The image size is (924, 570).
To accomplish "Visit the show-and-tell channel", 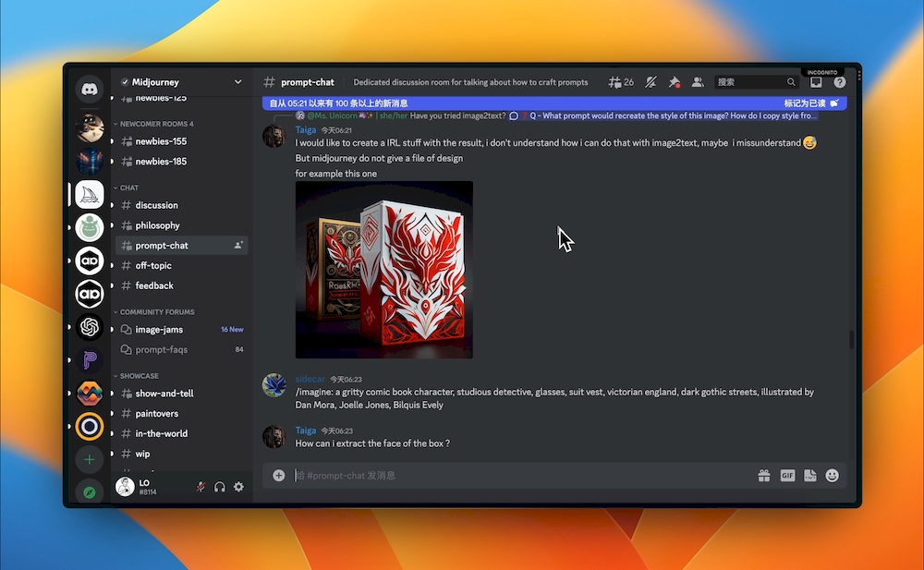I will [x=181, y=394].
